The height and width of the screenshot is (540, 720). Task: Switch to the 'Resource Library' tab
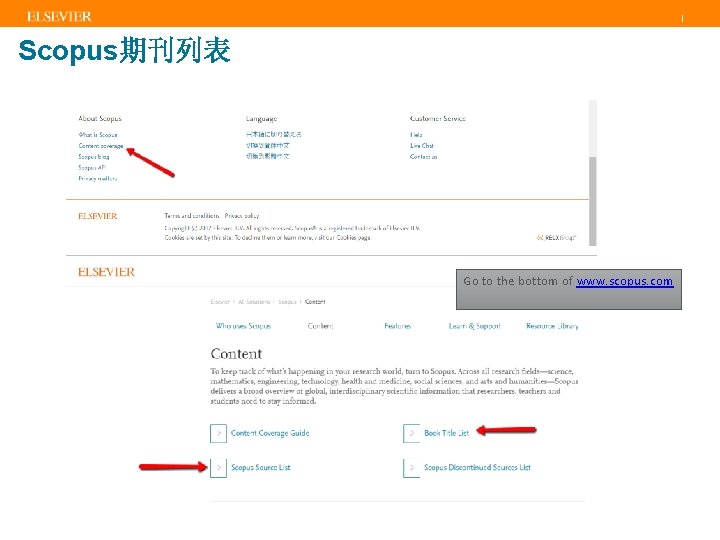coord(552,326)
